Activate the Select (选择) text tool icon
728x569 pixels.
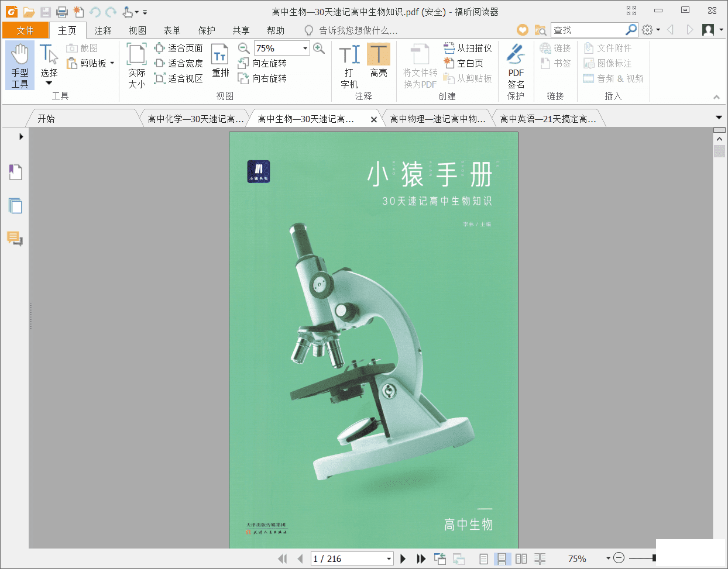[49, 54]
